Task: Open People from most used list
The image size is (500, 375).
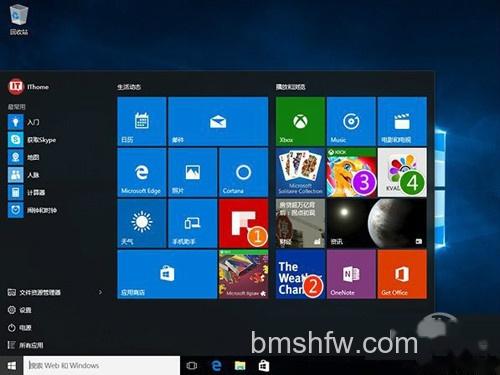Action: (24, 175)
